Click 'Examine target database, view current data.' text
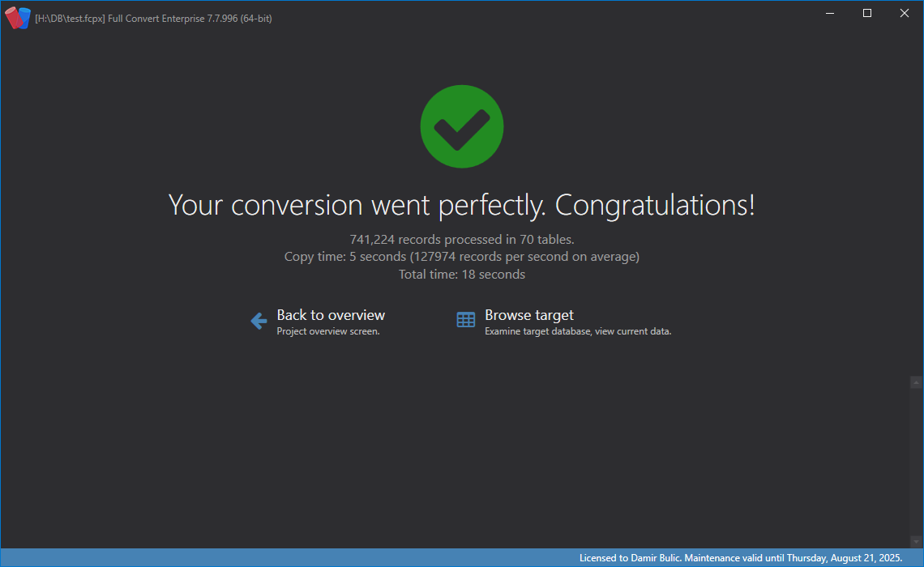The width and height of the screenshot is (924, 567). tap(578, 331)
